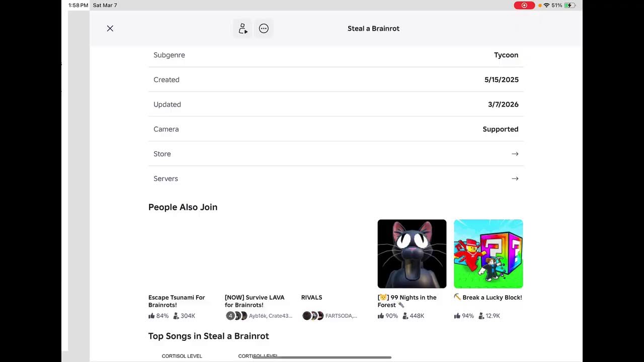Tap the Camera value Supported
Viewport: 644px width, 362px height.
tap(501, 129)
